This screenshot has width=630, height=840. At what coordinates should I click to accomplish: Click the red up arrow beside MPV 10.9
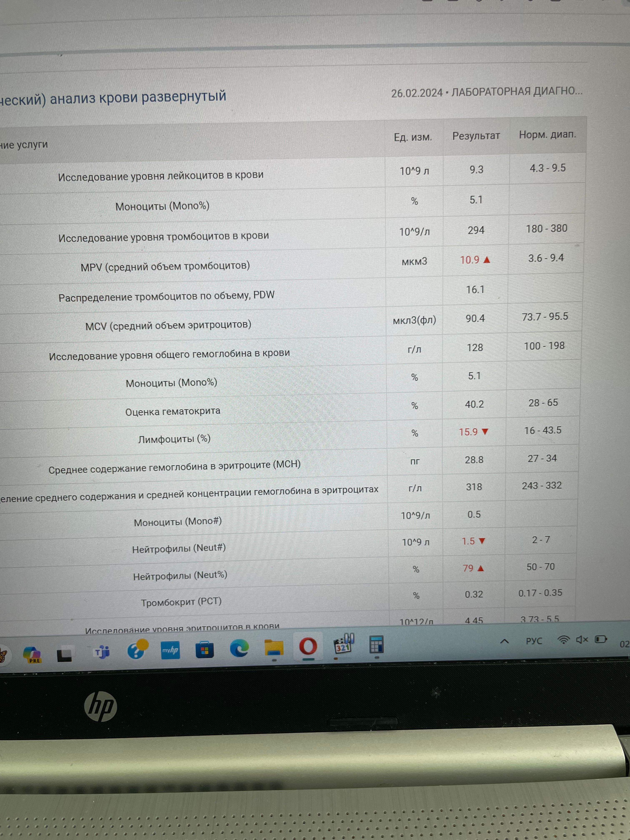click(487, 260)
